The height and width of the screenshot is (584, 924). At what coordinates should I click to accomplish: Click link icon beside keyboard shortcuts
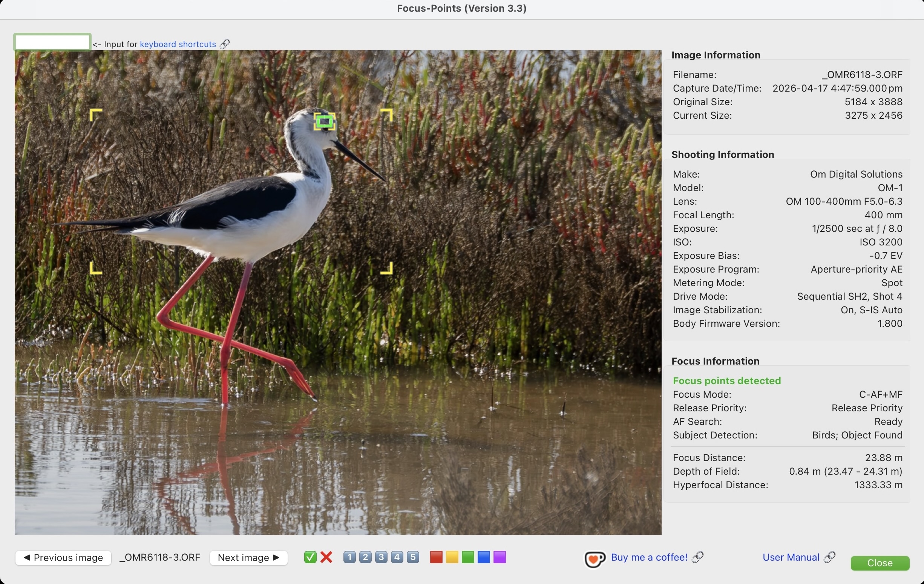click(225, 44)
